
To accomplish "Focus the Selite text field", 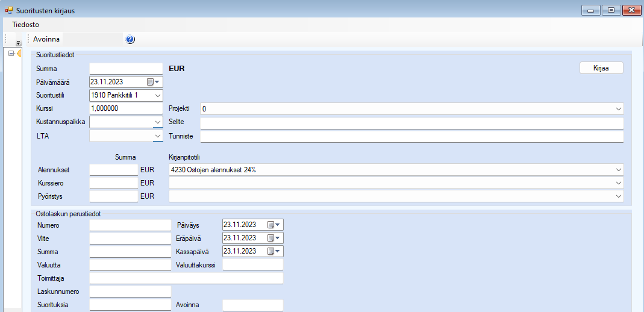I will click(x=411, y=123).
